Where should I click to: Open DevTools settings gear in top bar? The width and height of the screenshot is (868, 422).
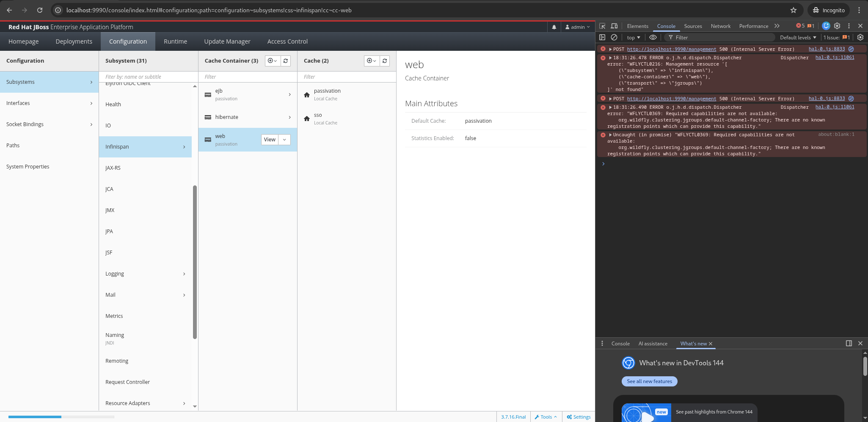tap(837, 26)
